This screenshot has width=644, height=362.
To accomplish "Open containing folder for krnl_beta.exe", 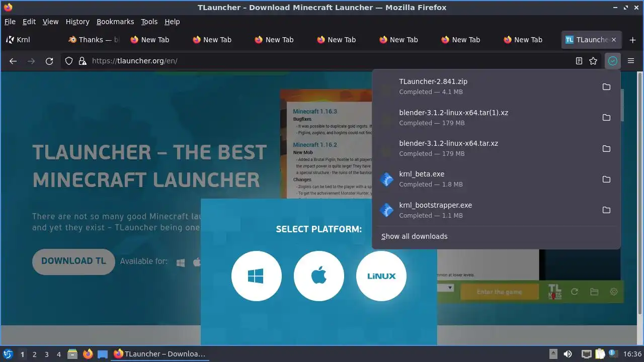I will click(x=606, y=179).
